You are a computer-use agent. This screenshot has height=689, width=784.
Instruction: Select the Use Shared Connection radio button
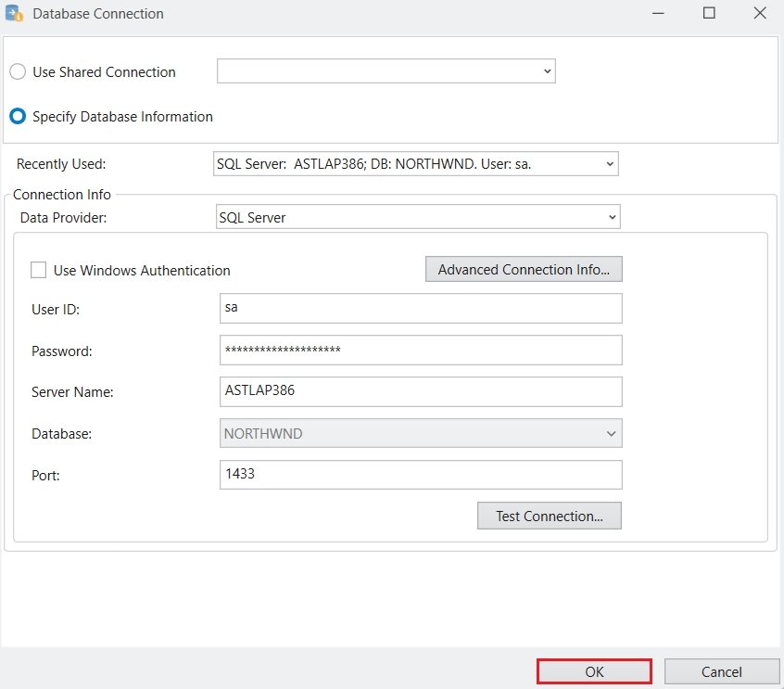coord(18,72)
